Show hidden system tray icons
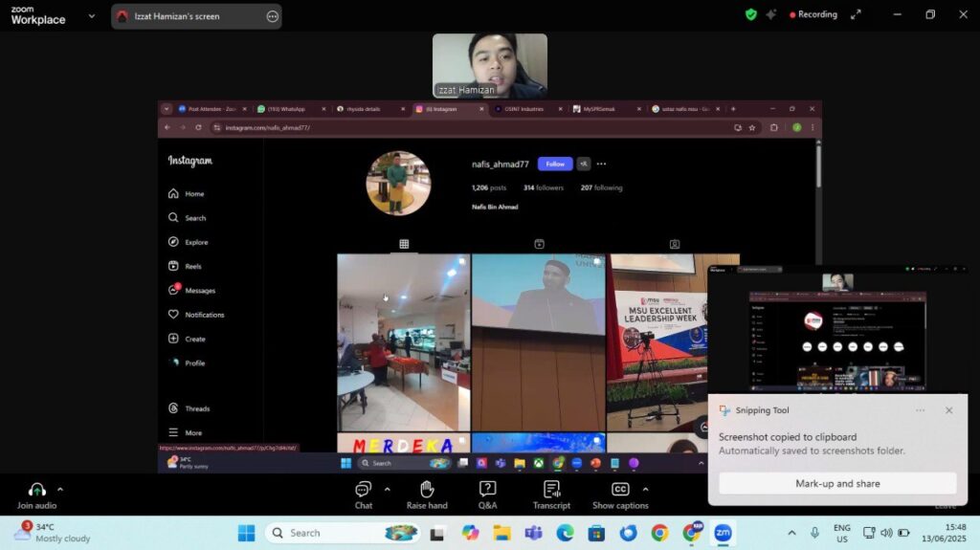This screenshot has height=550, width=980. click(x=791, y=533)
